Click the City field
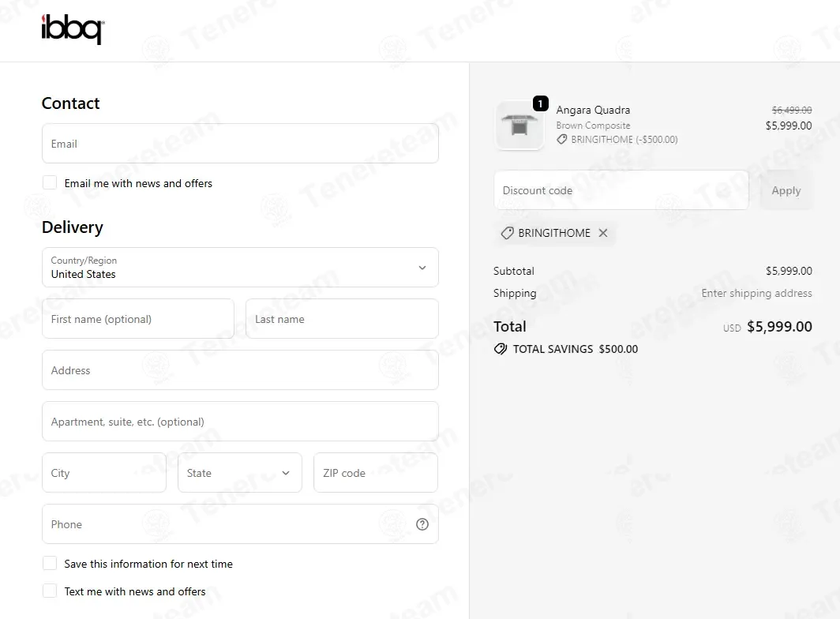Screen dimensions: 840x619 [104, 473]
